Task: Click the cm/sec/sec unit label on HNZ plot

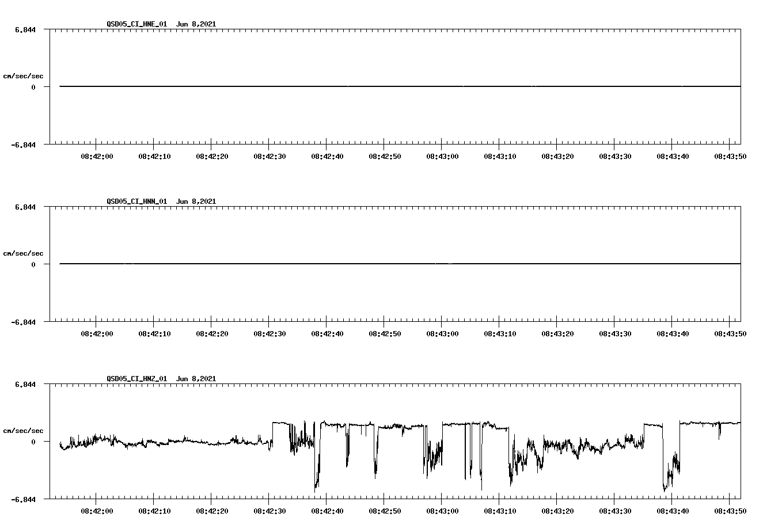Action: 23,431
